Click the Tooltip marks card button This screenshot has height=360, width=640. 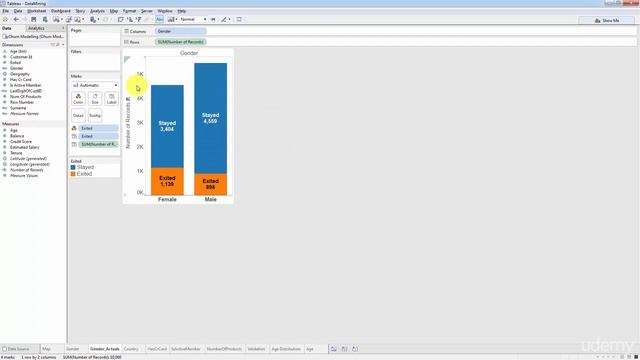(95, 115)
